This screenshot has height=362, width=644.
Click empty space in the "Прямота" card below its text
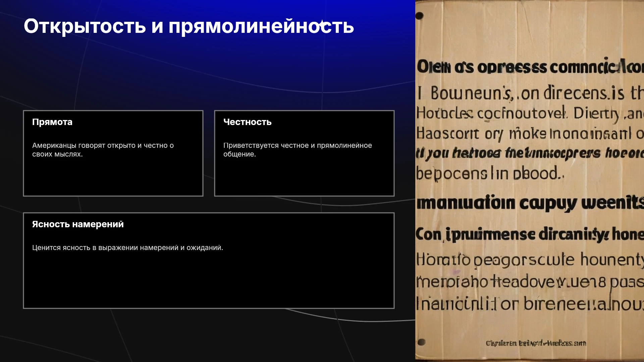point(113,178)
